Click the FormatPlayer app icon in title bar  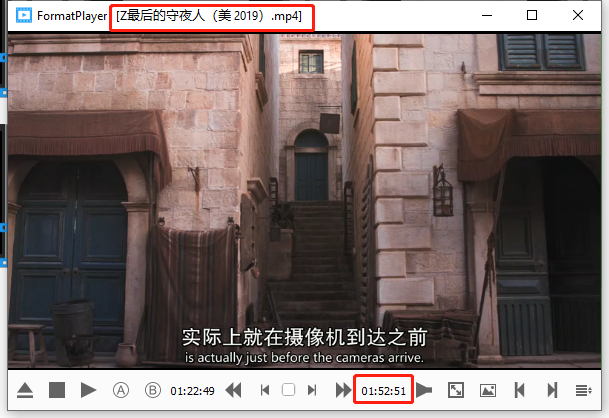[x=24, y=15]
